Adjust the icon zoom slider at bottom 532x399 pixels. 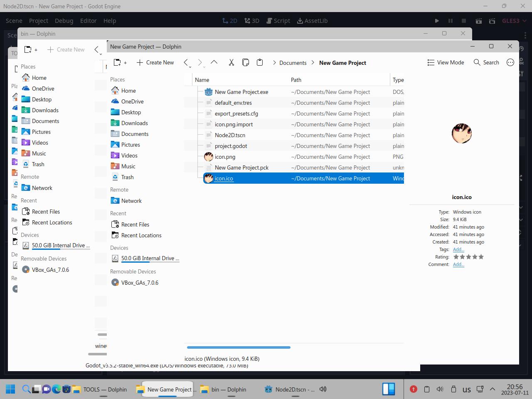(239, 347)
